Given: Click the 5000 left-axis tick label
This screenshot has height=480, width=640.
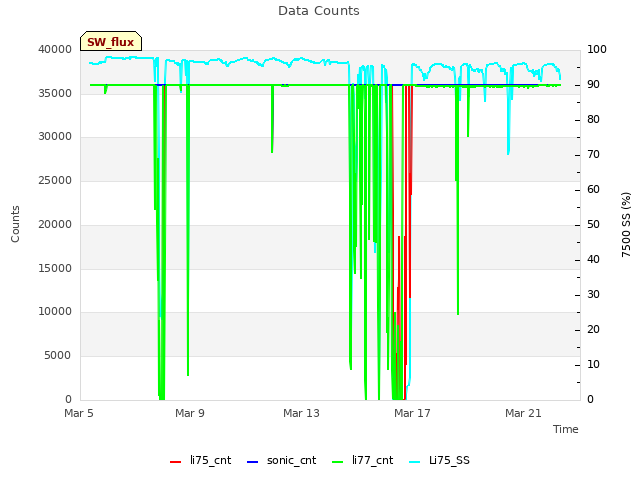Looking at the screenshot, I should coord(58,356).
